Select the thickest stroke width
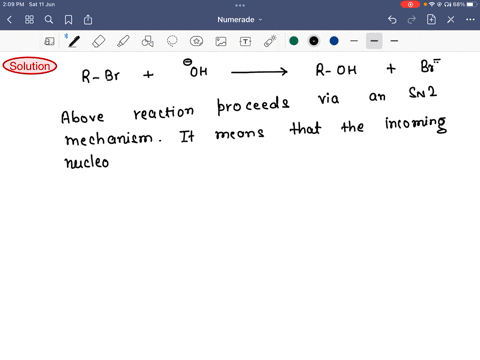 click(x=394, y=41)
